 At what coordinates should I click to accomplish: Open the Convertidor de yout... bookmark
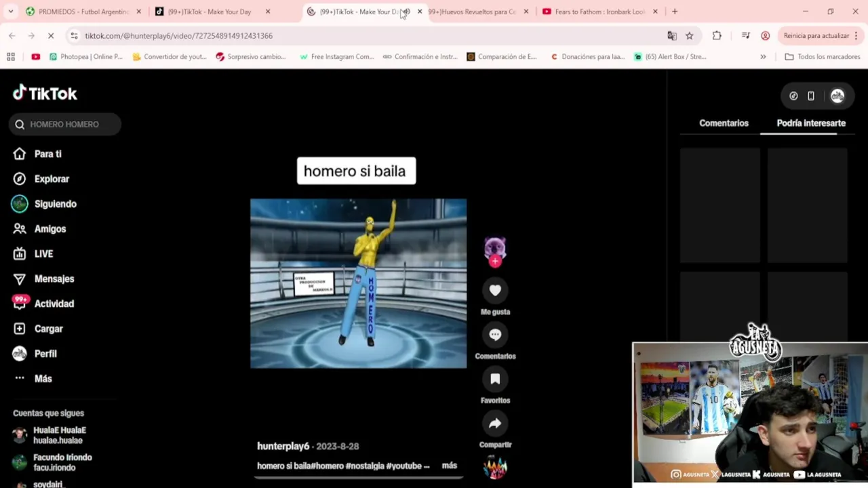[170, 57]
